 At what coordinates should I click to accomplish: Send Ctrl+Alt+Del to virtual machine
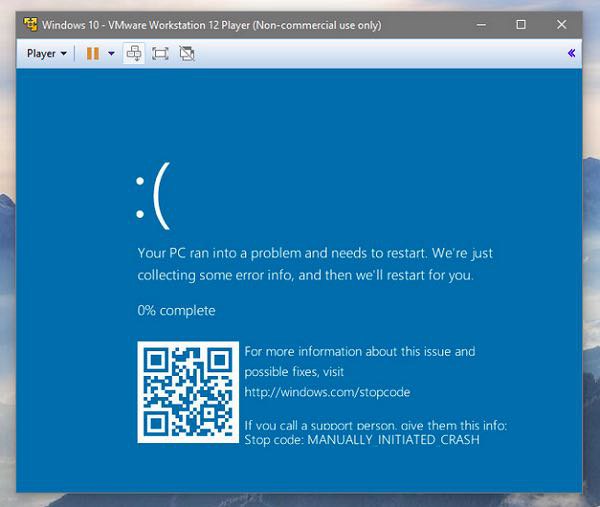tap(134, 54)
